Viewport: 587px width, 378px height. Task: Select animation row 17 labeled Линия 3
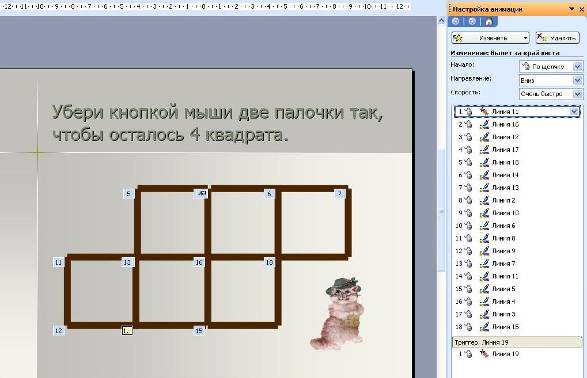pos(517,314)
